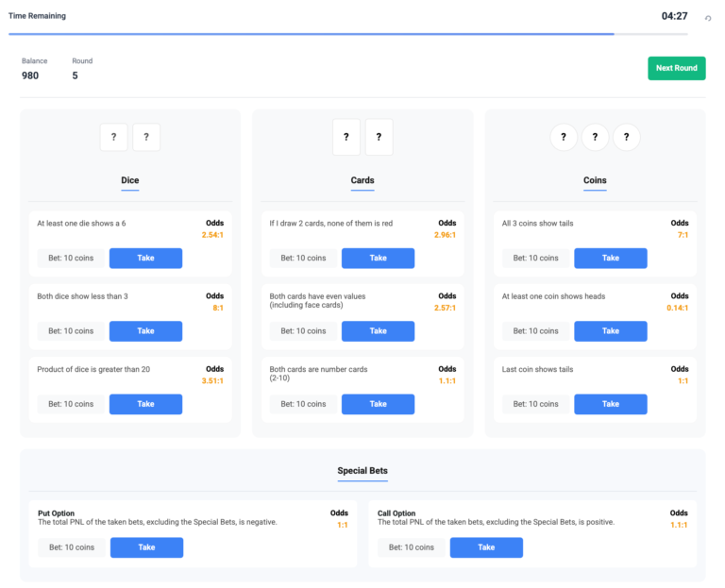725x588 pixels.
Task: Take the 'At least one die shows a 6' bet
Action: (145, 258)
